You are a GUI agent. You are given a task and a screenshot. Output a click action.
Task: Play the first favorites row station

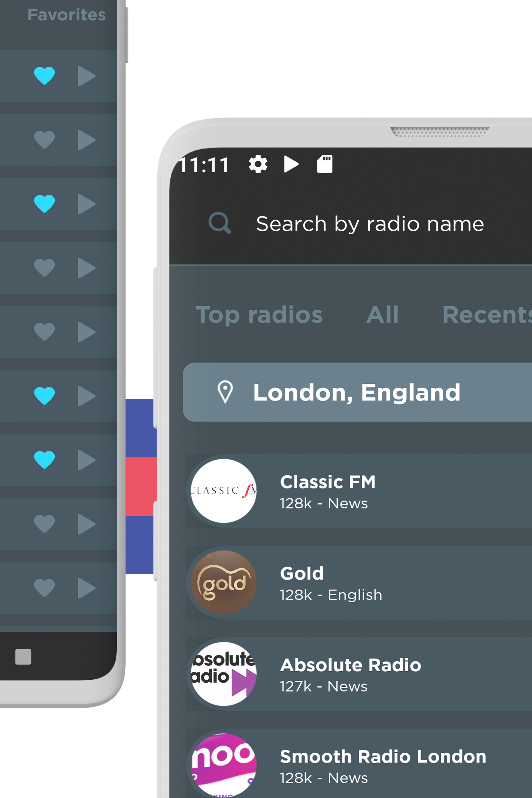tap(87, 76)
